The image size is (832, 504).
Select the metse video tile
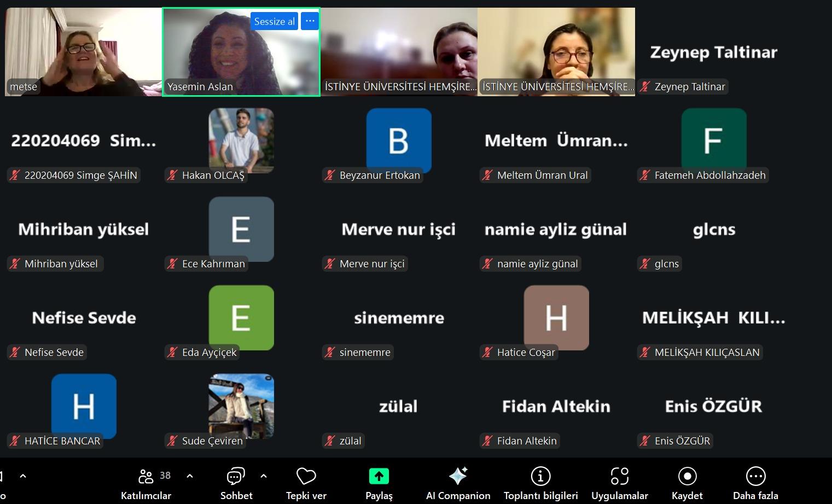tap(83, 52)
